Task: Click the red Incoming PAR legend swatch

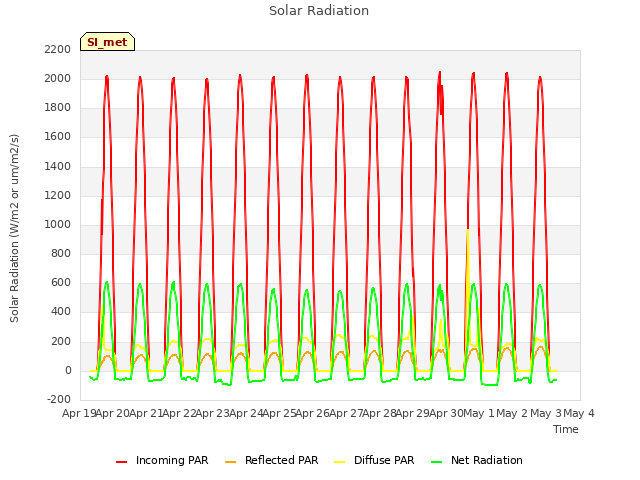Action: (x=121, y=462)
